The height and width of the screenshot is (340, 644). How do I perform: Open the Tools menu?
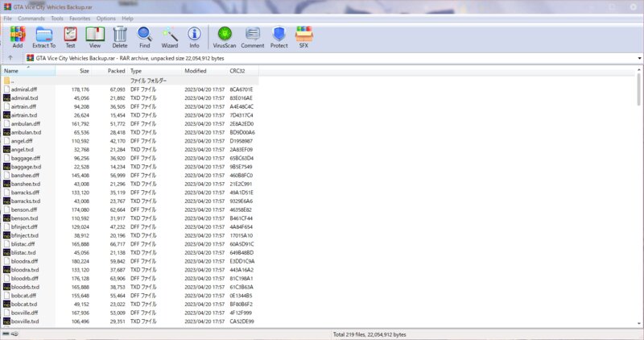(57, 19)
